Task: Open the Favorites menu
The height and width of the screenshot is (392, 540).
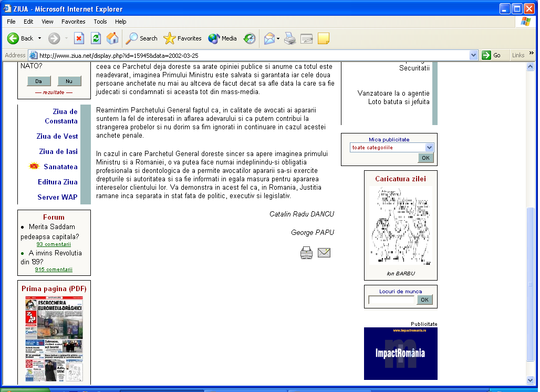Action: tap(74, 22)
